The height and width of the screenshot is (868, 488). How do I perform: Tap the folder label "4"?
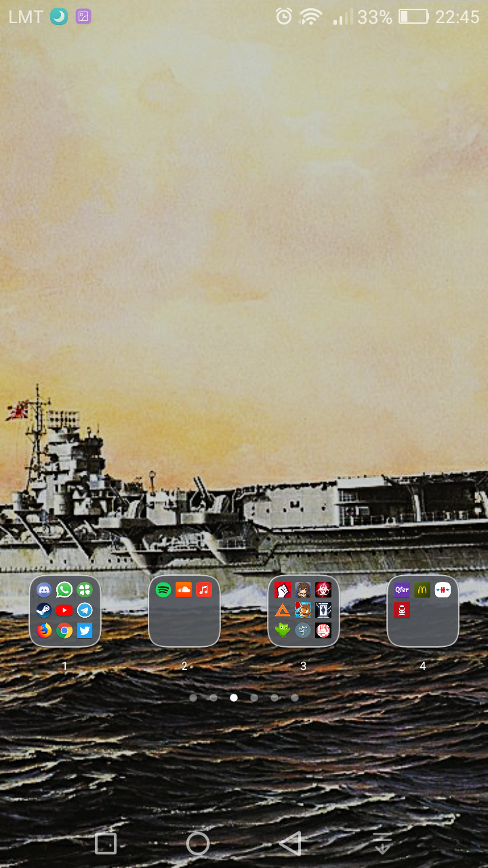coord(423,666)
